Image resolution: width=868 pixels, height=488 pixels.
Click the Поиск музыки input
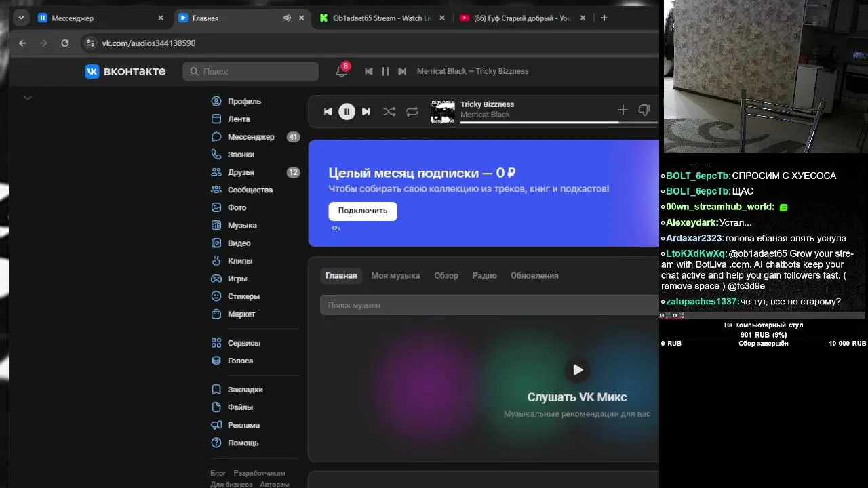(490, 305)
